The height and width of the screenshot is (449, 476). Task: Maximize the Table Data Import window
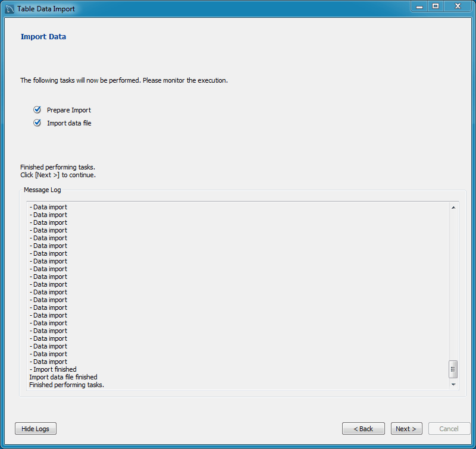[437, 7]
